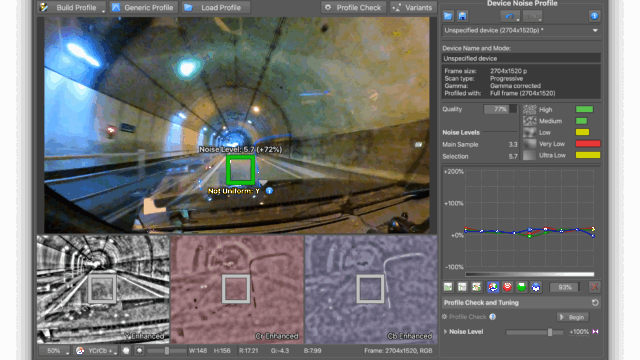The width and height of the screenshot is (640, 360).
Task: Select the Low frequency noise thumbnail
Action: (x=529, y=132)
